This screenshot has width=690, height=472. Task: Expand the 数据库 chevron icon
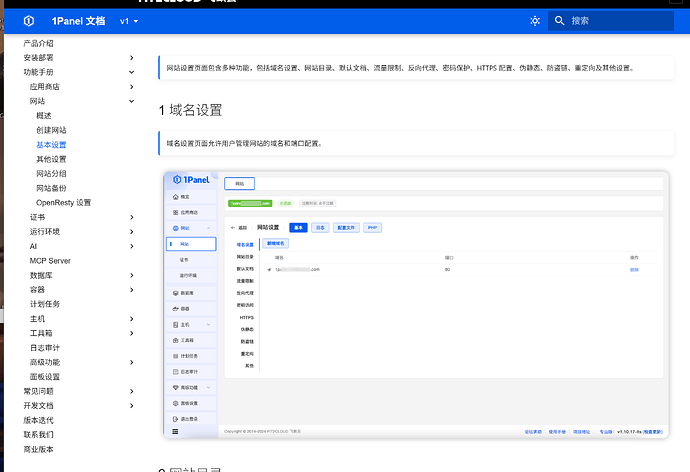click(132, 275)
